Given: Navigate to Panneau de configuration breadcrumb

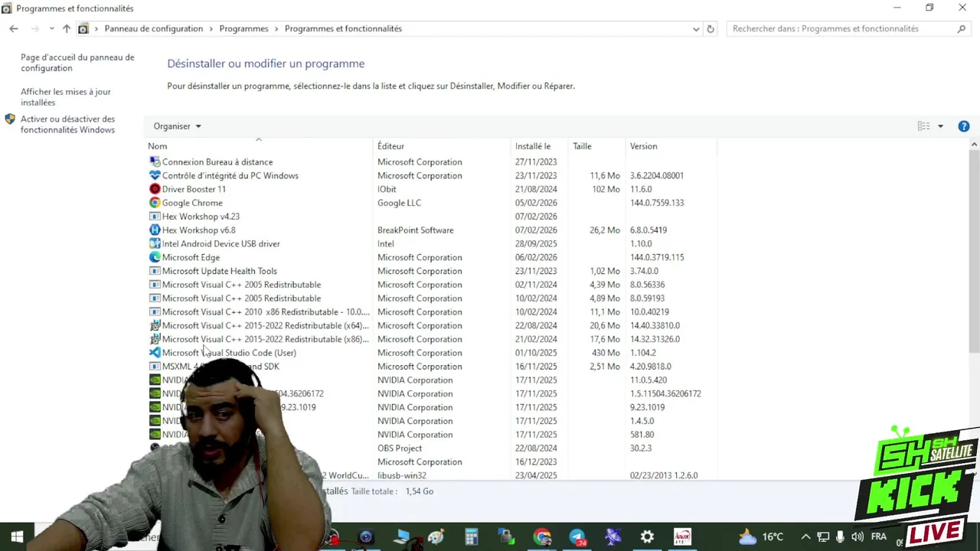Looking at the screenshot, I should point(154,29).
